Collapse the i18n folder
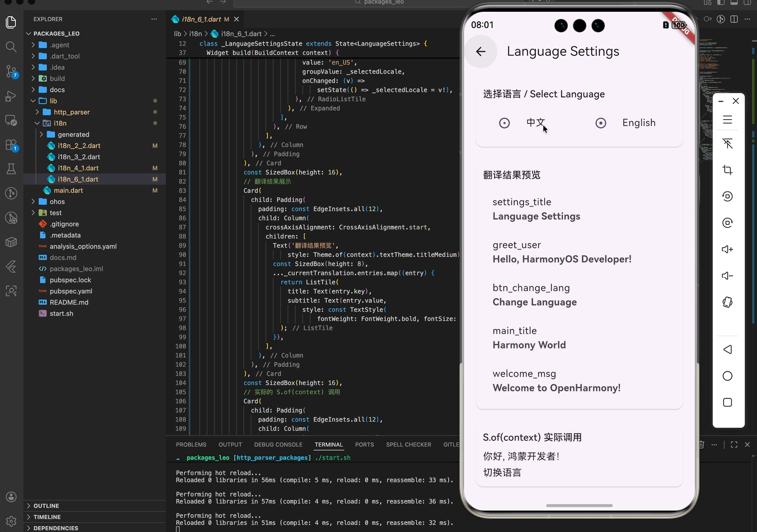The width and height of the screenshot is (757, 532). point(95,123)
